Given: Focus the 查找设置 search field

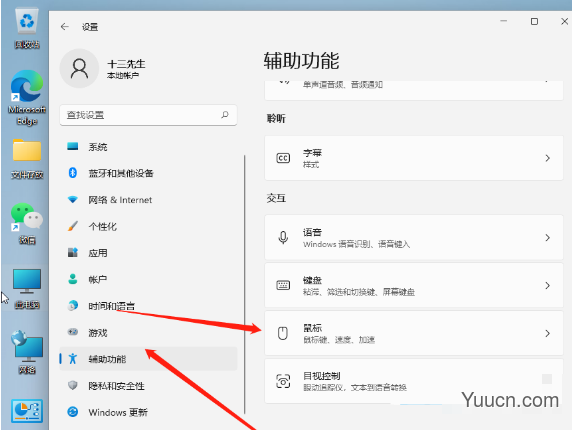Looking at the screenshot, I should click(x=148, y=115).
